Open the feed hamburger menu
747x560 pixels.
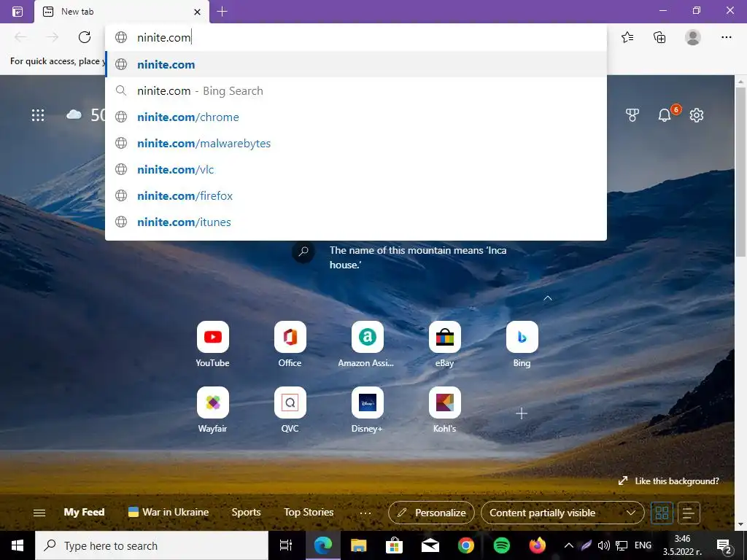pyautogui.click(x=39, y=513)
